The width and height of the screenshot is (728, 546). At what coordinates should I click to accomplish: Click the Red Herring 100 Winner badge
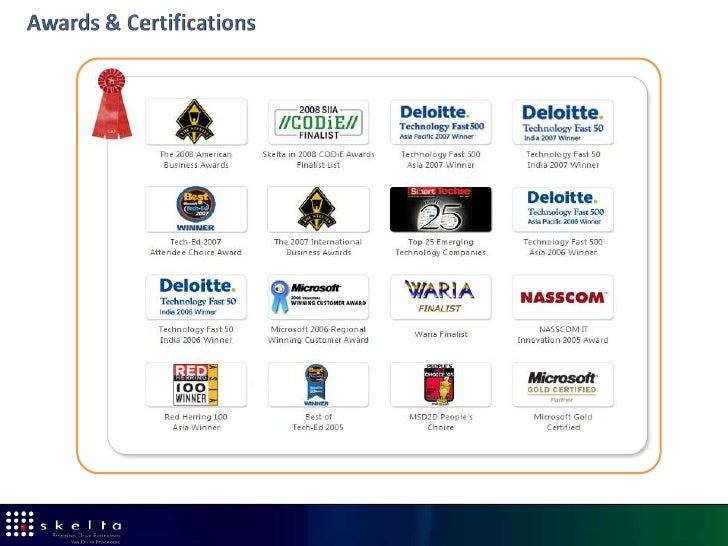(x=196, y=385)
